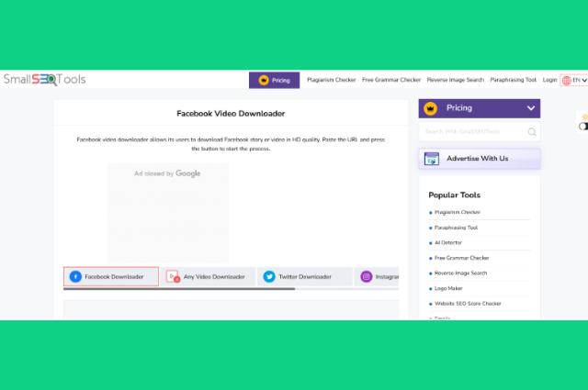588x390 pixels.
Task: Switch to the Twitter Downloader tab
Action: click(304, 276)
